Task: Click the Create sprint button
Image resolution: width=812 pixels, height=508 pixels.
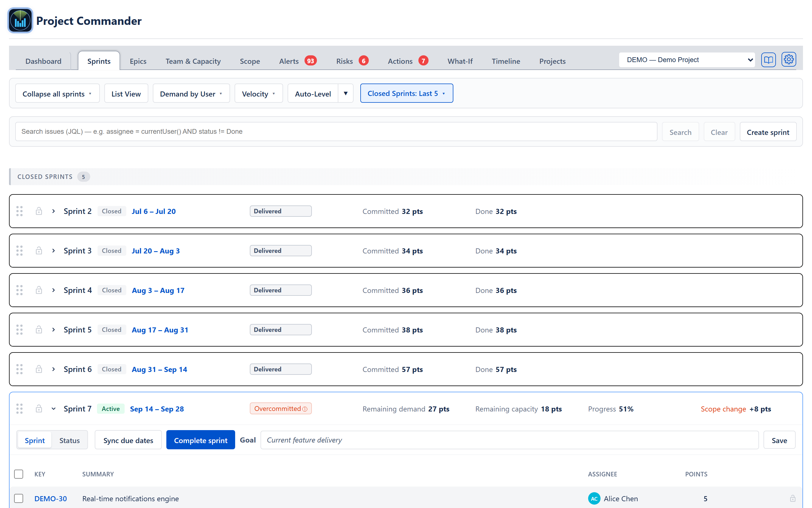Action: (x=768, y=132)
